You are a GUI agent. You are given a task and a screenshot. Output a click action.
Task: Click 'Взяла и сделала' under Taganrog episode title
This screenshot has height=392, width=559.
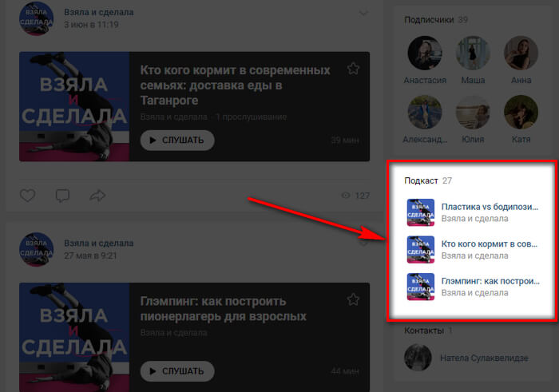pos(173,117)
